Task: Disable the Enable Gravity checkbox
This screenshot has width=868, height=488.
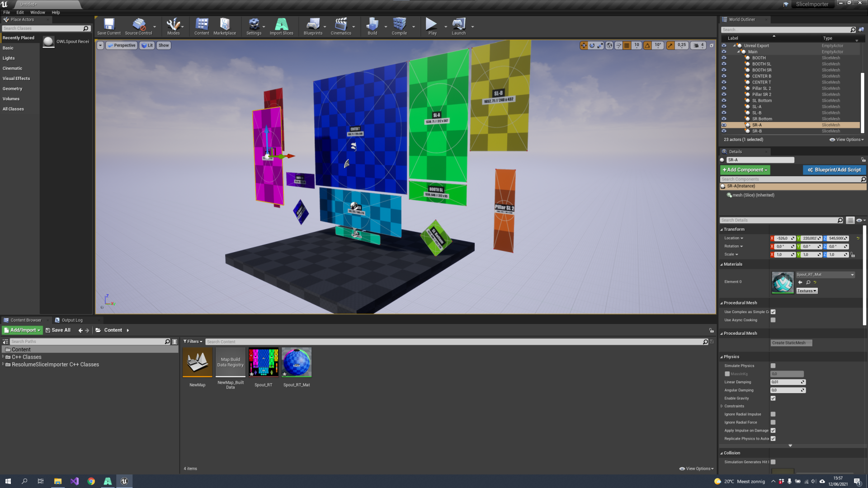Action: click(x=773, y=398)
